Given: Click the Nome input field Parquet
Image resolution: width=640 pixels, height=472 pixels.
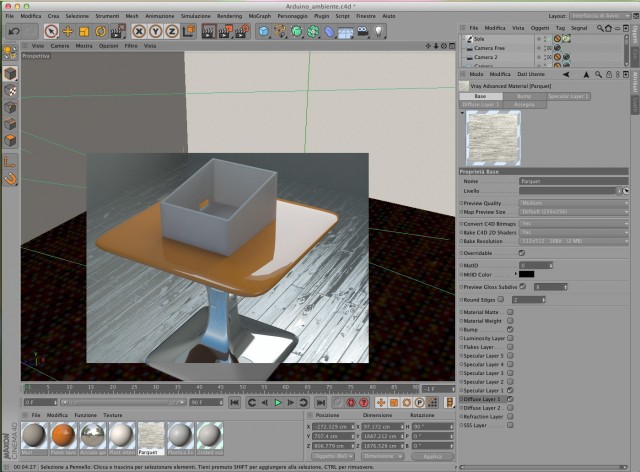Looking at the screenshot, I should 573,181.
